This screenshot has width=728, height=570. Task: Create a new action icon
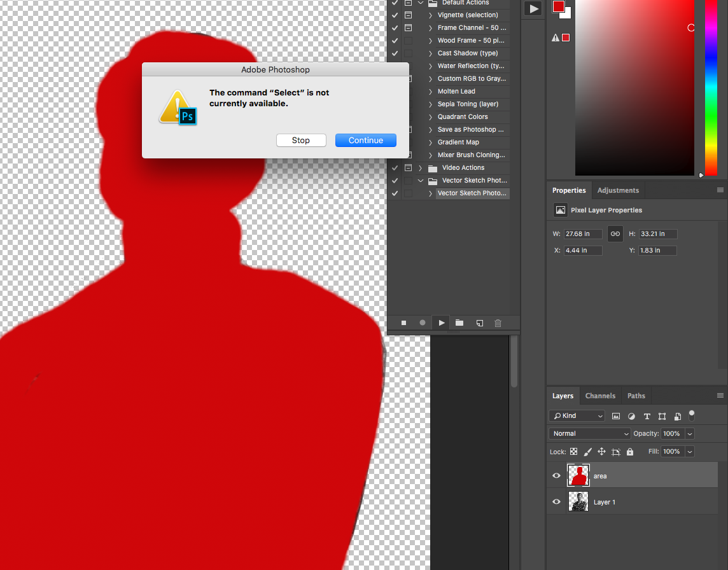[x=480, y=323]
